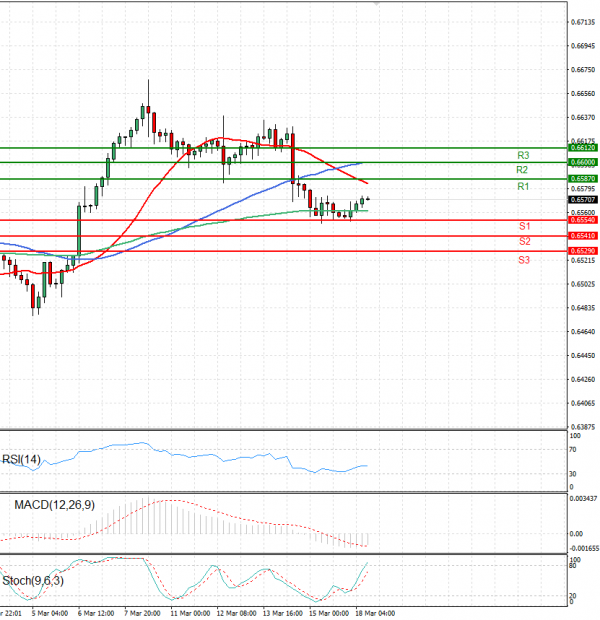Click the 0.64640 price axis value
This screenshot has height=620, width=600.
click(583, 332)
